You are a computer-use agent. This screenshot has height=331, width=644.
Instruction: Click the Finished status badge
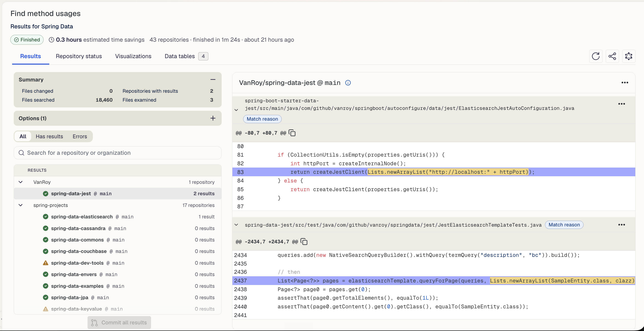[27, 40]
